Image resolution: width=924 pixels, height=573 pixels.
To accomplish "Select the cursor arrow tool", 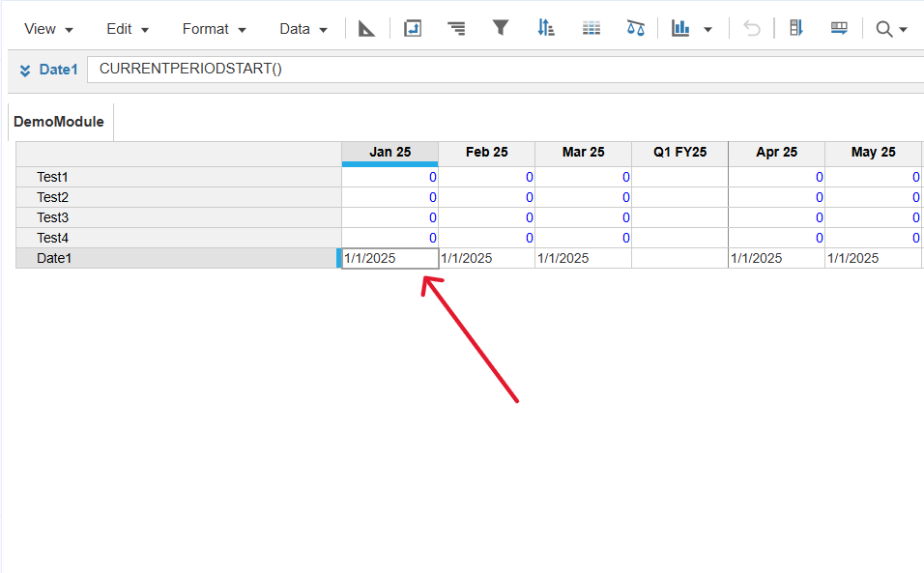I will (365, 27).
